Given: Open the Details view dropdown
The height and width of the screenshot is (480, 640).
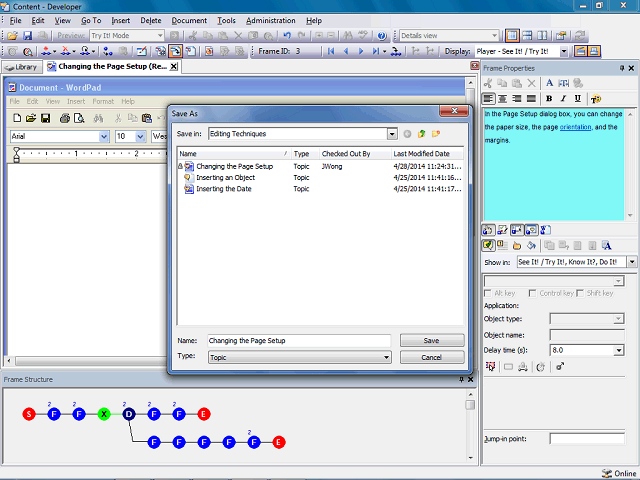Looking at the screenshot, I should (494, 36).
